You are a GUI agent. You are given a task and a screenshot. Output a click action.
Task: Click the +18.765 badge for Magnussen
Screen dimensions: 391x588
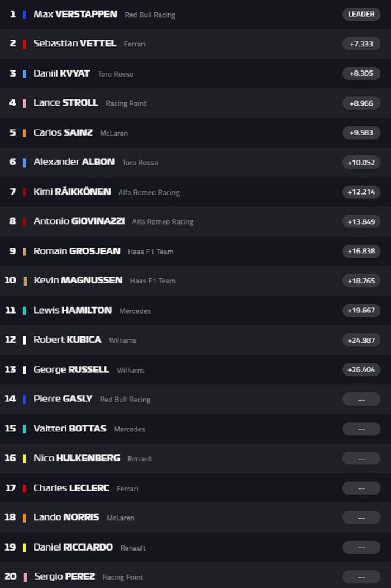(361, 281)
